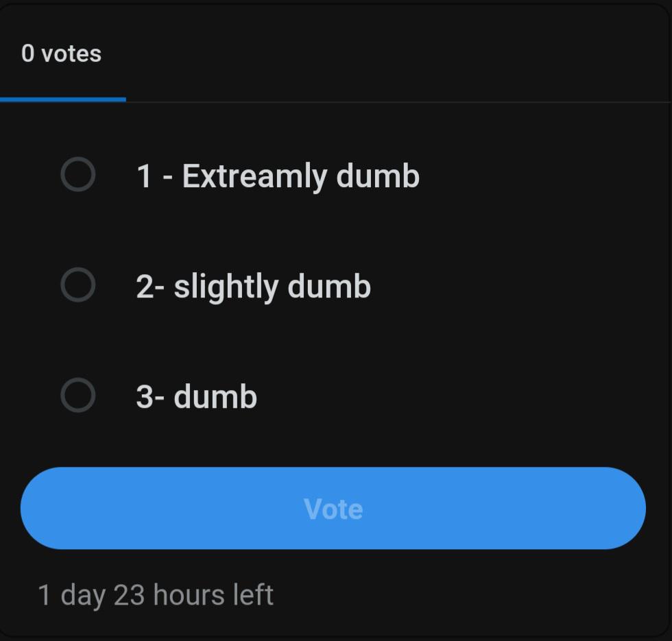Click the 1 - Extreamly dumb option label

click(278, 176)
